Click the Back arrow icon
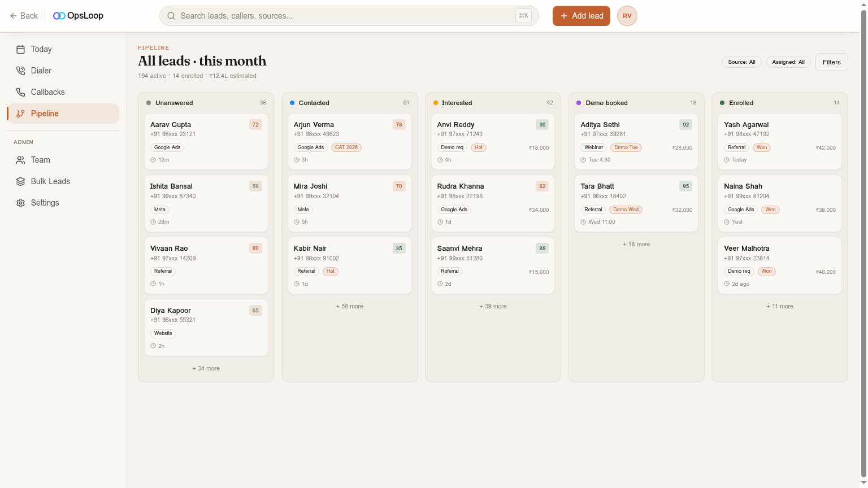This screenshot has height=488, width=868. [14, 16]
